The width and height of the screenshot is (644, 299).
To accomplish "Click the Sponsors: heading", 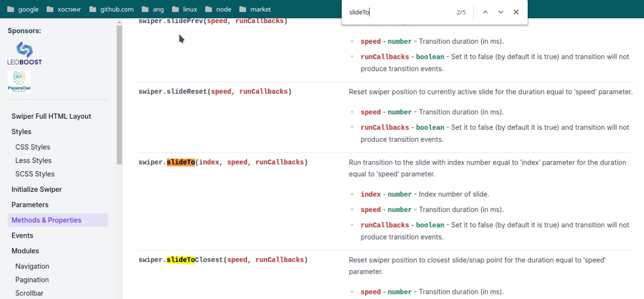I will coord(24,31).
